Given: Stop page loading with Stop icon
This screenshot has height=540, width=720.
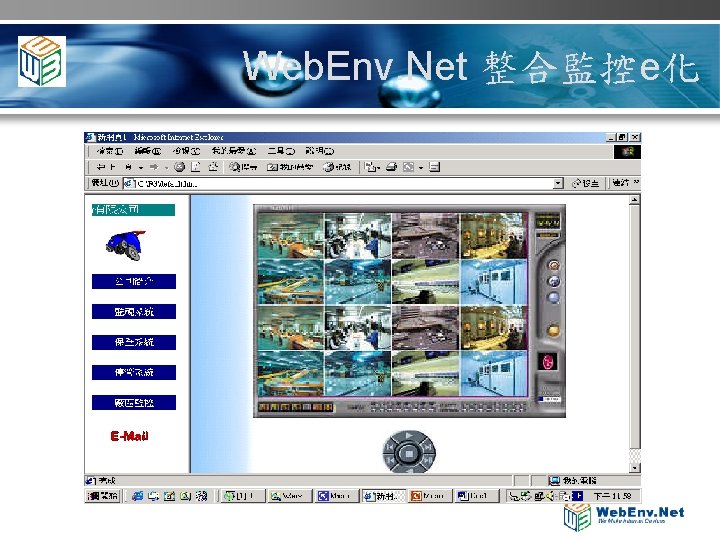Looking at the screenshot, I should (180, 167).
